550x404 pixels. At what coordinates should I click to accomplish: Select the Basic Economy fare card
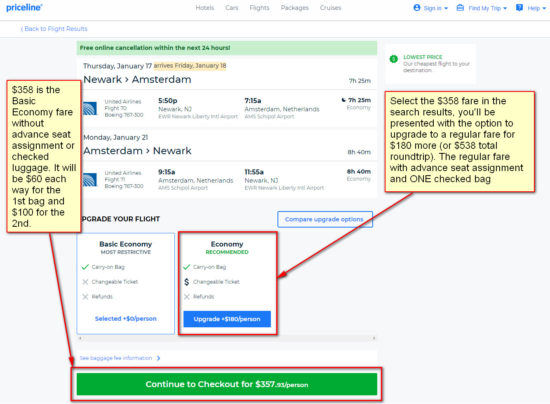point(126,283)
